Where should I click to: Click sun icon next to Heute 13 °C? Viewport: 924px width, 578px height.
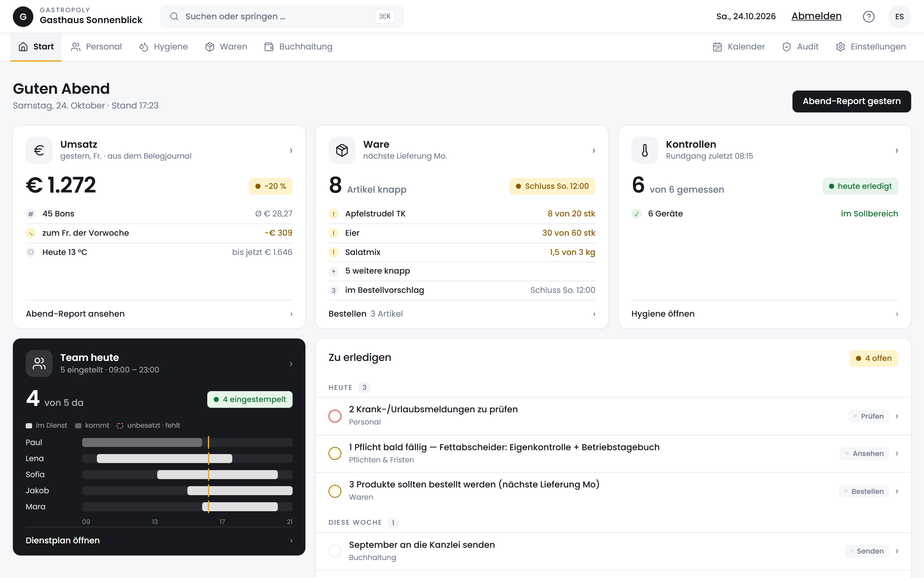click(x=31, y=252)
